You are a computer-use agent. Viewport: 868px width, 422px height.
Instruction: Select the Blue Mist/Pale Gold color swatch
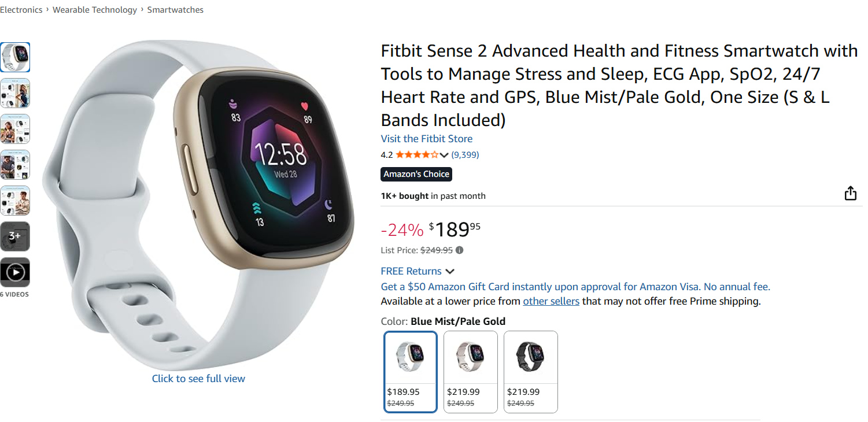click(x=411, y=372)
